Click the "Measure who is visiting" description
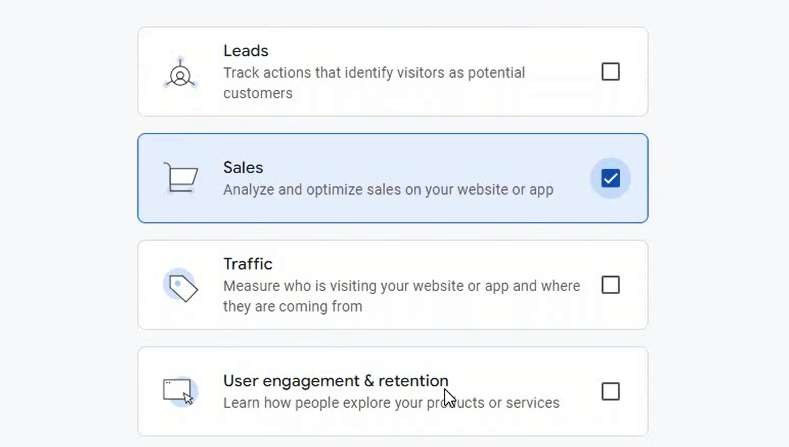 [402, 296]
